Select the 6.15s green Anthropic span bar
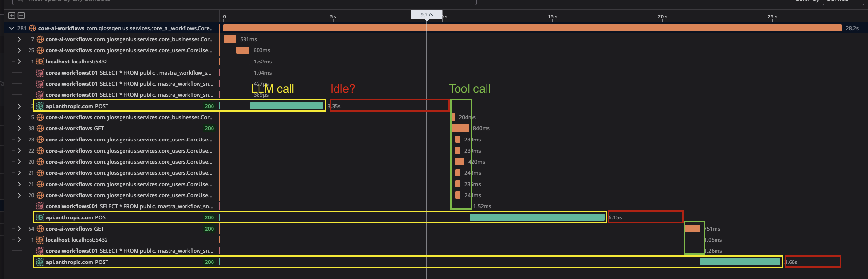The width and height of the screenshot is (868, 279). pyautogui.click(x=537, y=217)
